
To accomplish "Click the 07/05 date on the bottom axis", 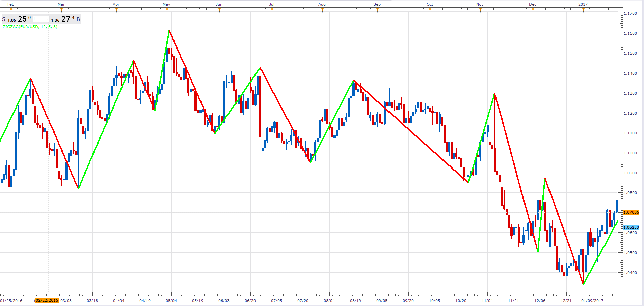I will (x=277, y=301).
